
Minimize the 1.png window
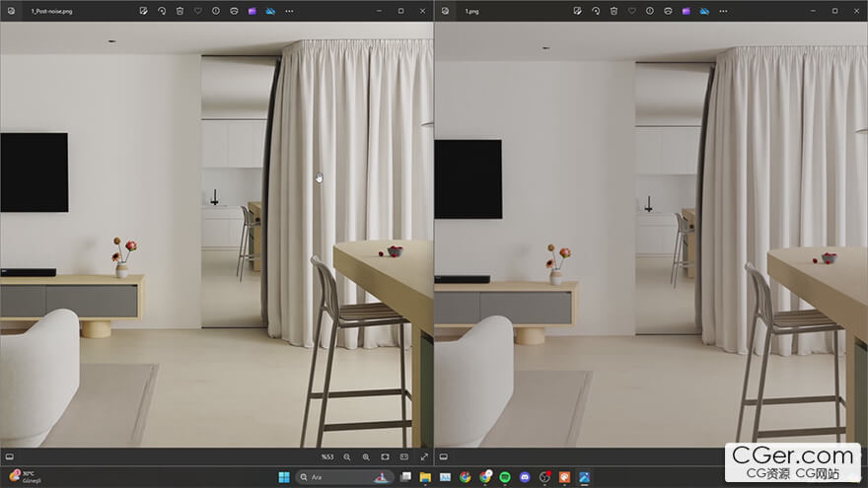(813, 11)
